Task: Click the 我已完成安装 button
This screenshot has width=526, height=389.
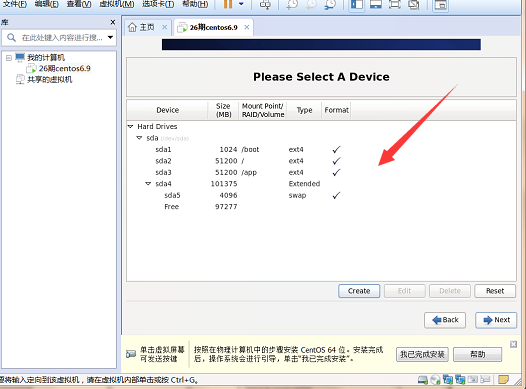Action: (x=422, y=354)
